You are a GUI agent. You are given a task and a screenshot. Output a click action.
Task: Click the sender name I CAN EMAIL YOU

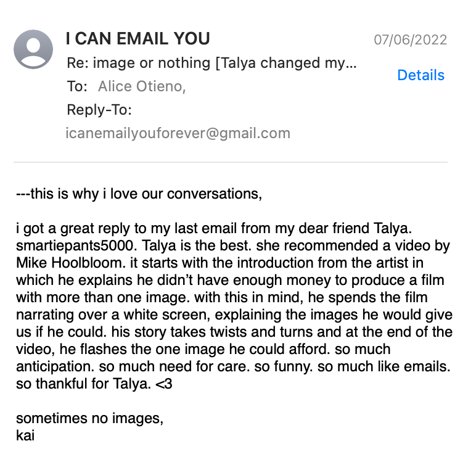(137, 39)
